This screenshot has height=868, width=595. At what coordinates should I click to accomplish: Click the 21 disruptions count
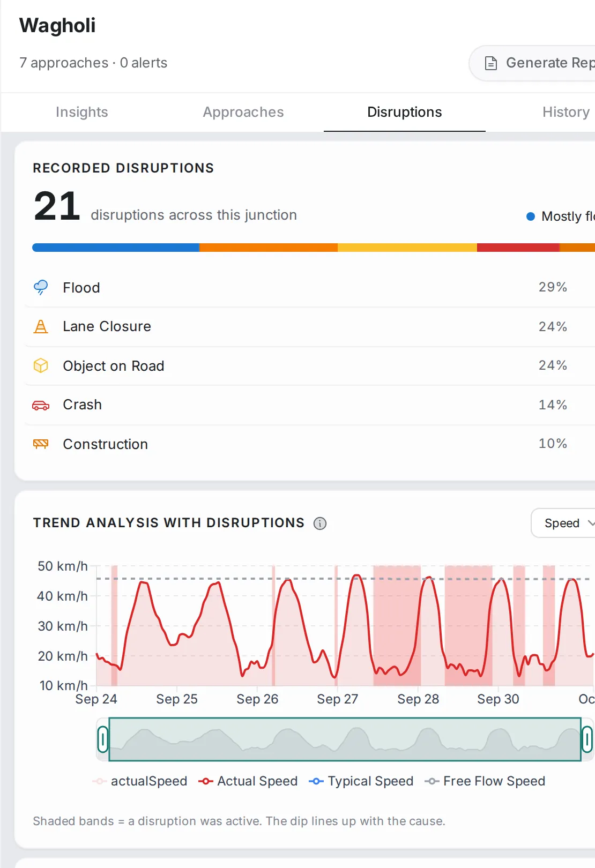click(57, 206)
